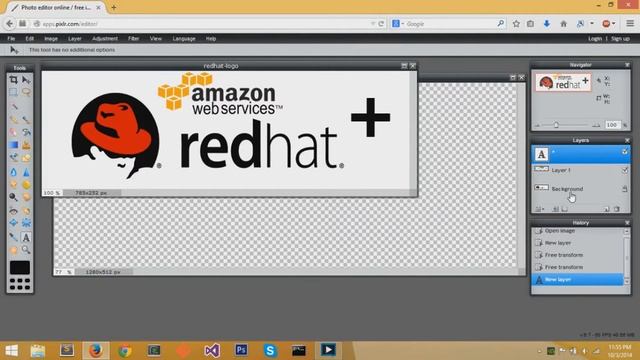The width and height of the screenshot is (640, 360).
Task: Open the File menu
Action: 11,38
